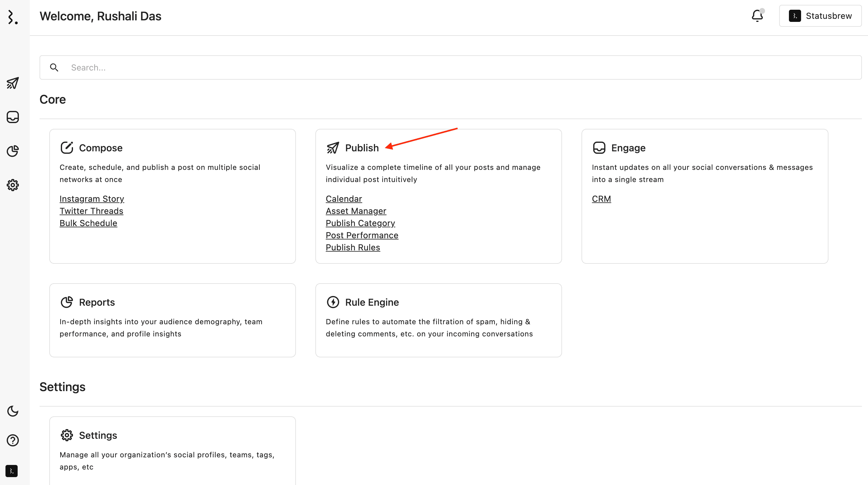The height and width of the screenshot is (485, 868).
Task: Open Engage inbox icon in sidebar
Action: pyautogui.click(x=13, y=117)
